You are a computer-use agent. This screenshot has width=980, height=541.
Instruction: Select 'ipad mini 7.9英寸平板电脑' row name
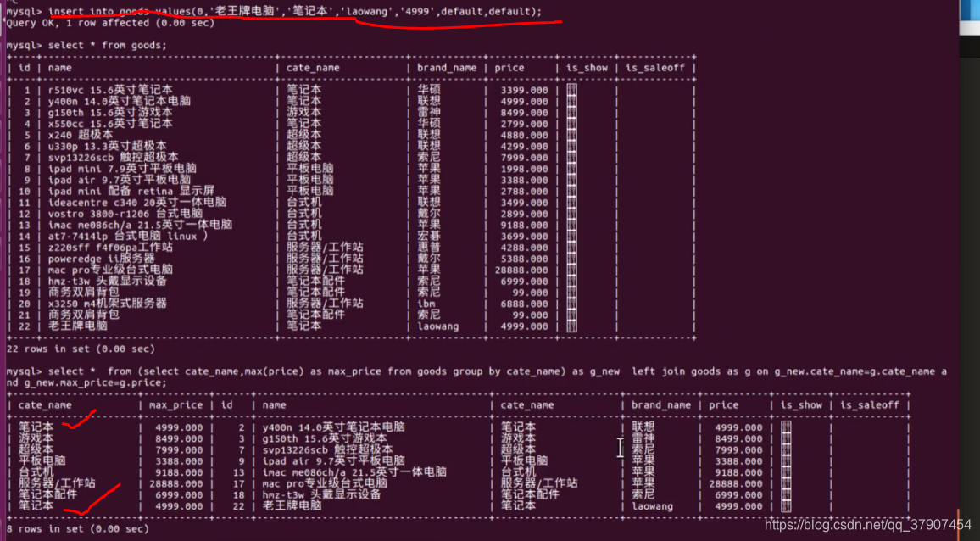click(122, 168)
